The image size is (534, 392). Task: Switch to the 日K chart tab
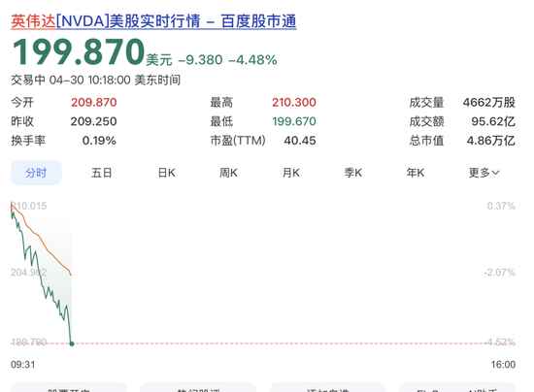pos(167,173)
